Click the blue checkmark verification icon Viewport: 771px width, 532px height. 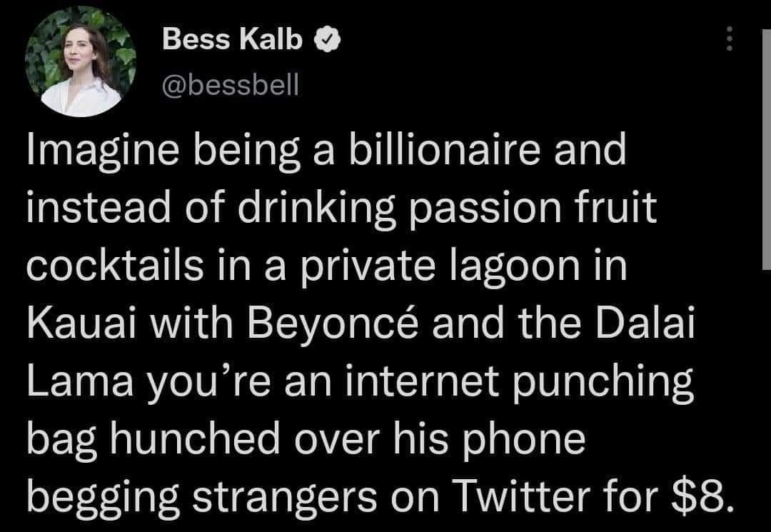click(327, 40)
